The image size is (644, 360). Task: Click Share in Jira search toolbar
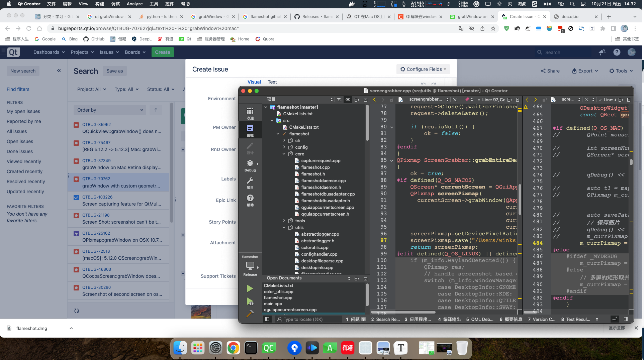550,71
